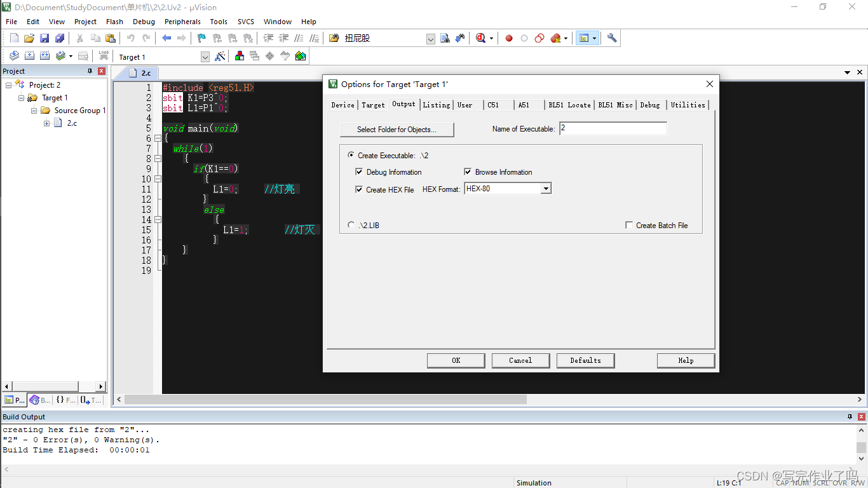Switch to the BL51 Locate tab
Viewport: 868px width, 488px height.
570,105
